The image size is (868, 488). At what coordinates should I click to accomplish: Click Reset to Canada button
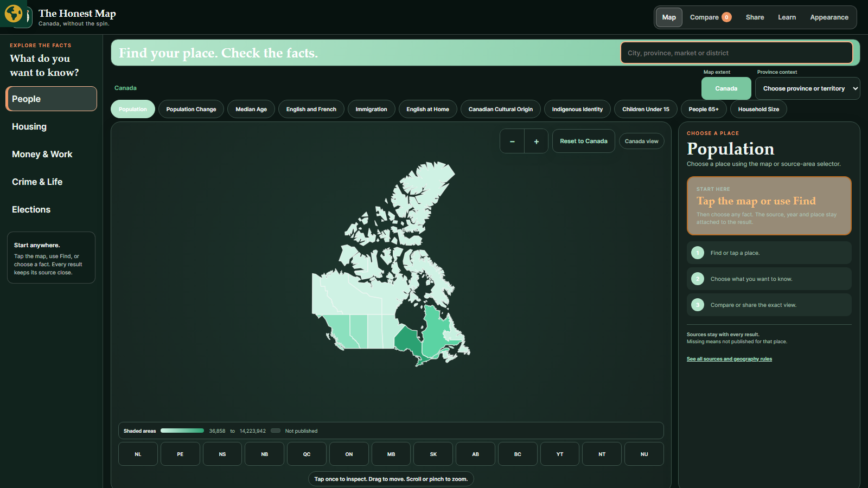tap(584, 141)
